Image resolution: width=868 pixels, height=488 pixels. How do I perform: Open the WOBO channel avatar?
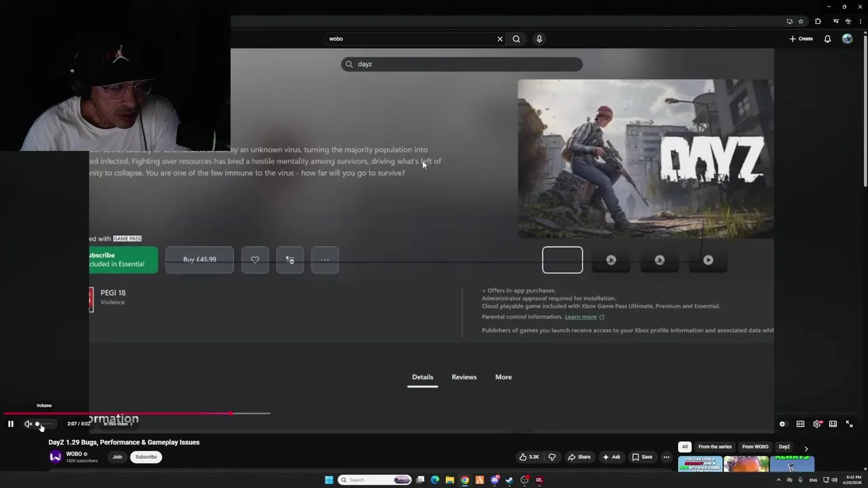(x=56, y=457)
